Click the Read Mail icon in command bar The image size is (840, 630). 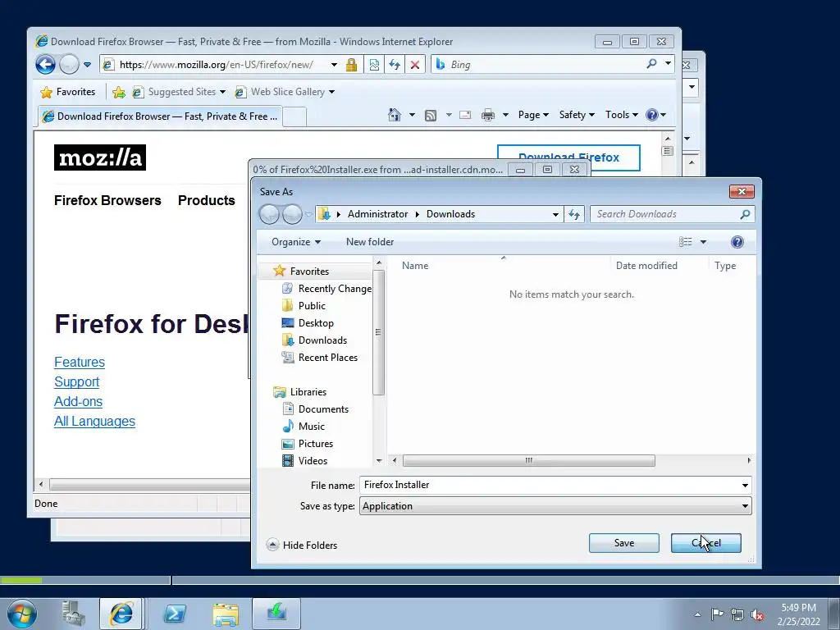point(465,115)
